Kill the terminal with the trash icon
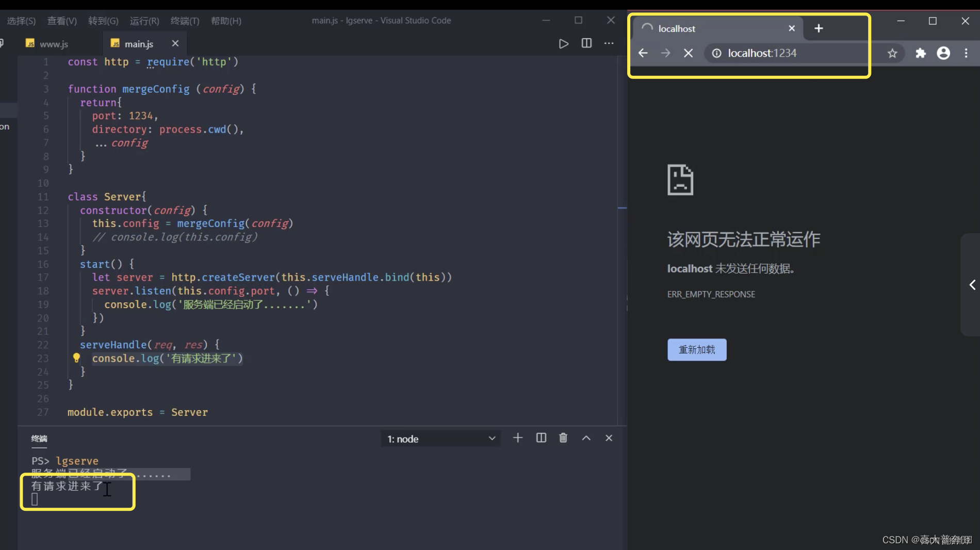Screen dimensions: 980x550 [563, 438]
